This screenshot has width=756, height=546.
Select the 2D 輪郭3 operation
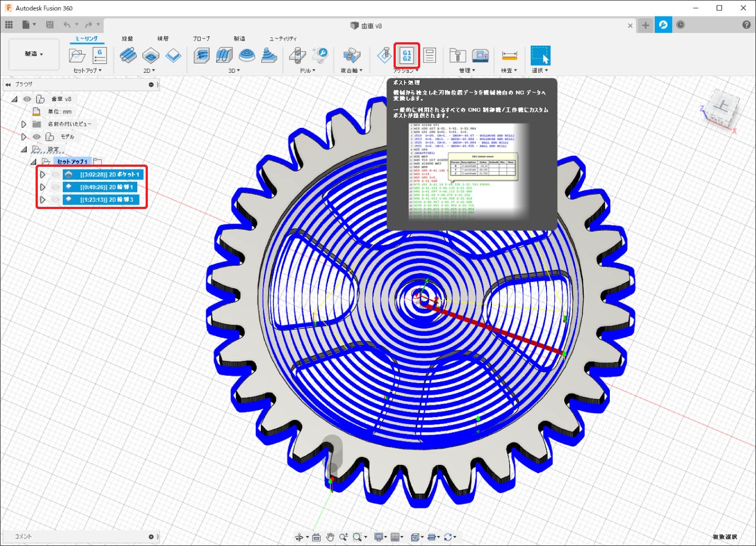point(107,200)
